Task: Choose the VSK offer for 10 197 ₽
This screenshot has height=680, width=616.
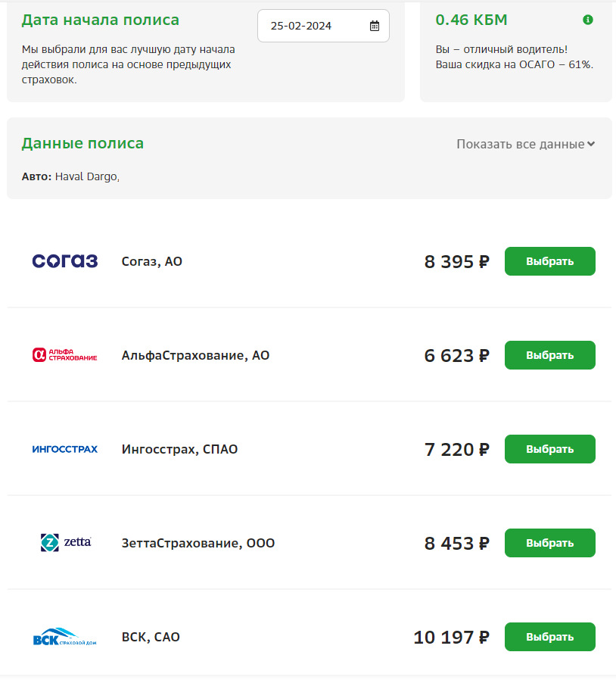Action: coord(549,637)
